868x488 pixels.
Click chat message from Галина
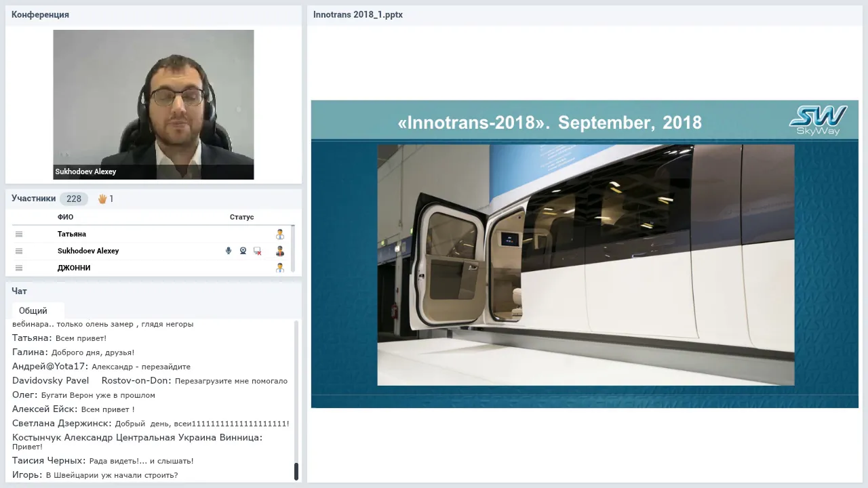click(73, 352)
